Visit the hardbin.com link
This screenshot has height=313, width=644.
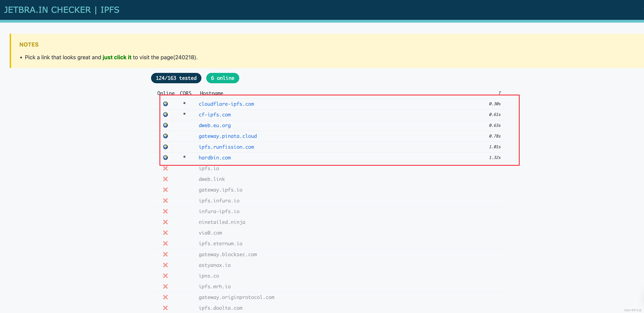click(215, 158)
